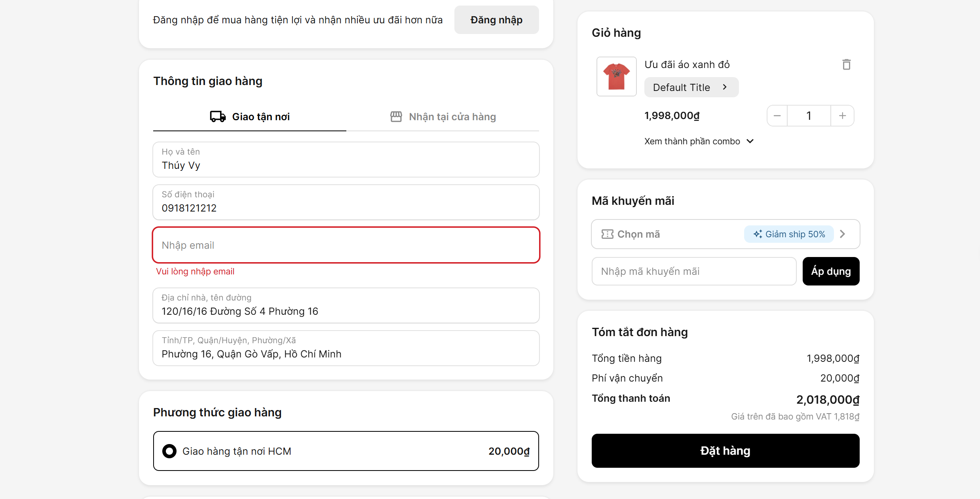
Task: Click the delivery truck icon
Action: click(x=218, y=117)
